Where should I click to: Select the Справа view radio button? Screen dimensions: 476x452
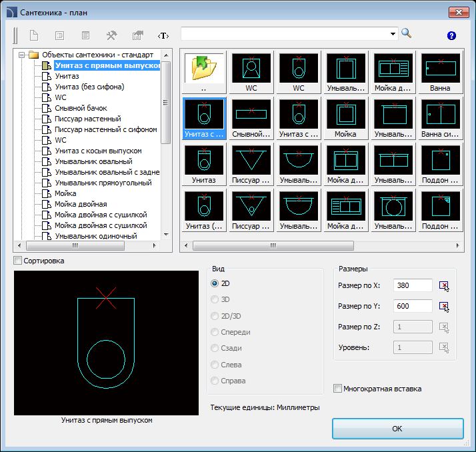(x=215, y=381)
